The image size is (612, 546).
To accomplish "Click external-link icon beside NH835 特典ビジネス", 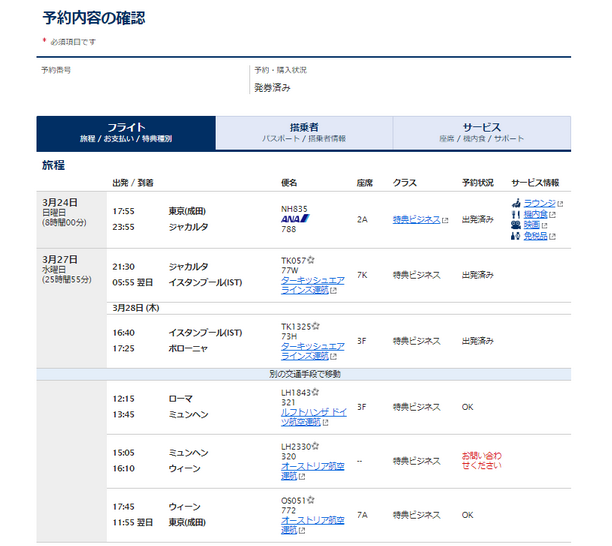I will coord(445,221).
